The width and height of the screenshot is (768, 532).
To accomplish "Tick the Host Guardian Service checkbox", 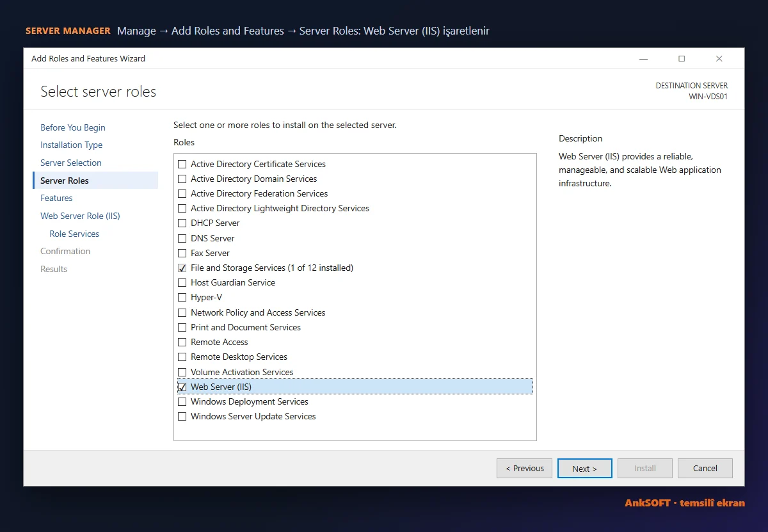I will 182,283.
